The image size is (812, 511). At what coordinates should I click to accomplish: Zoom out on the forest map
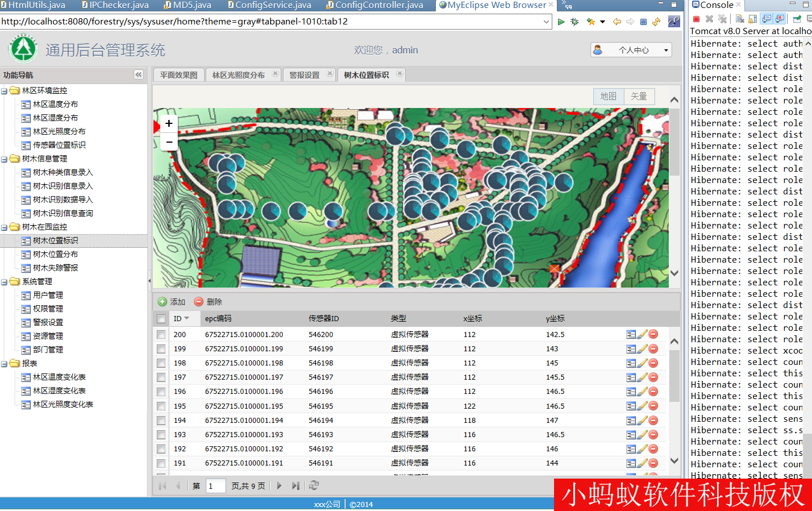pyautogui.click(x=169, y=142)
